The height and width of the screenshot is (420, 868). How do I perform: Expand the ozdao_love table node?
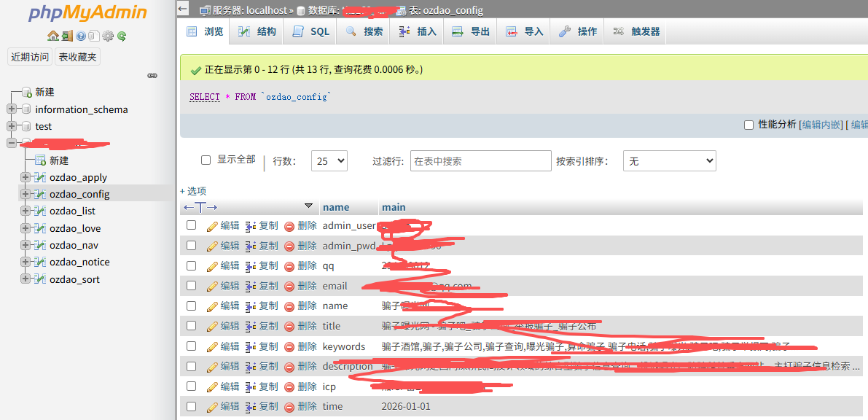tap(25, 228)
